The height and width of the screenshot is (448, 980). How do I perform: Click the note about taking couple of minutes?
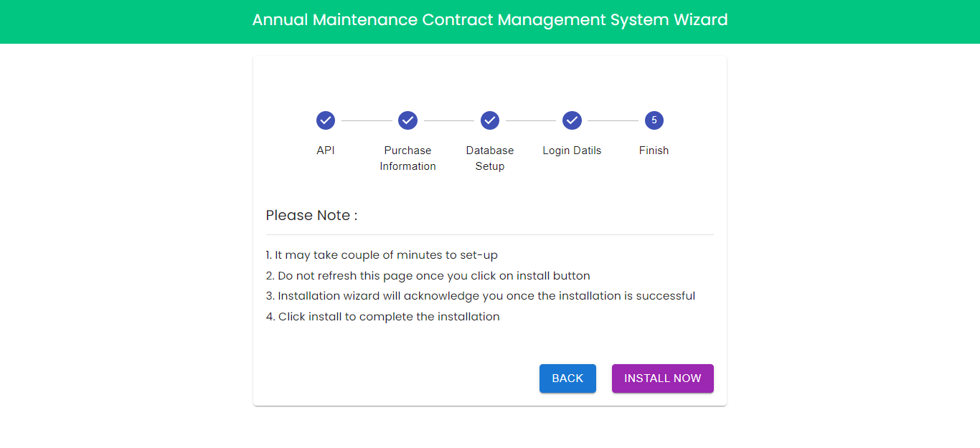382,255
